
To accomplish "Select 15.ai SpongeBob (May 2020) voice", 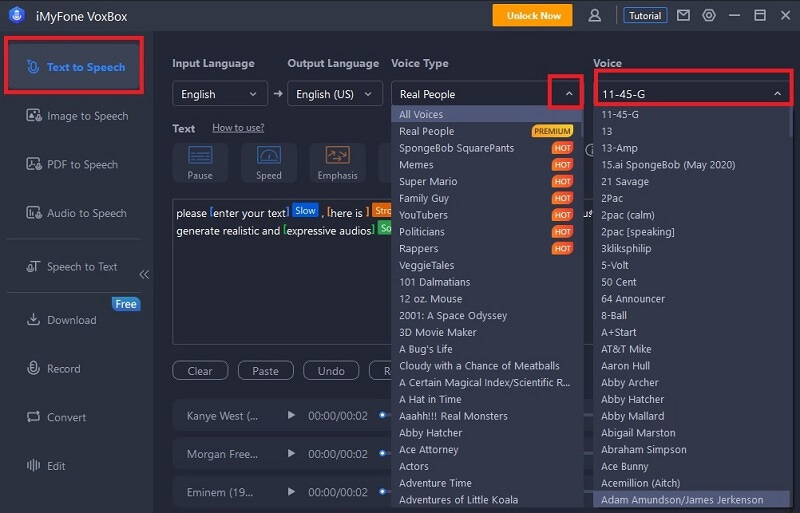I will coord(691,164).
